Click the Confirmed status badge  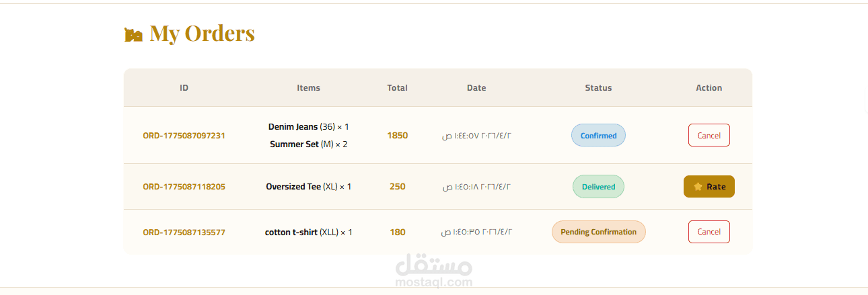click(598, 135)
